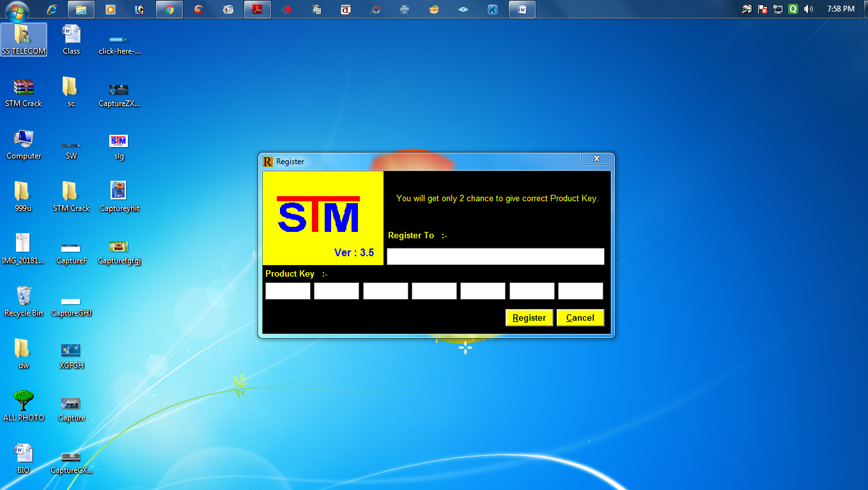
Task: Select the dw folder icon
Action: click(24, 354)
